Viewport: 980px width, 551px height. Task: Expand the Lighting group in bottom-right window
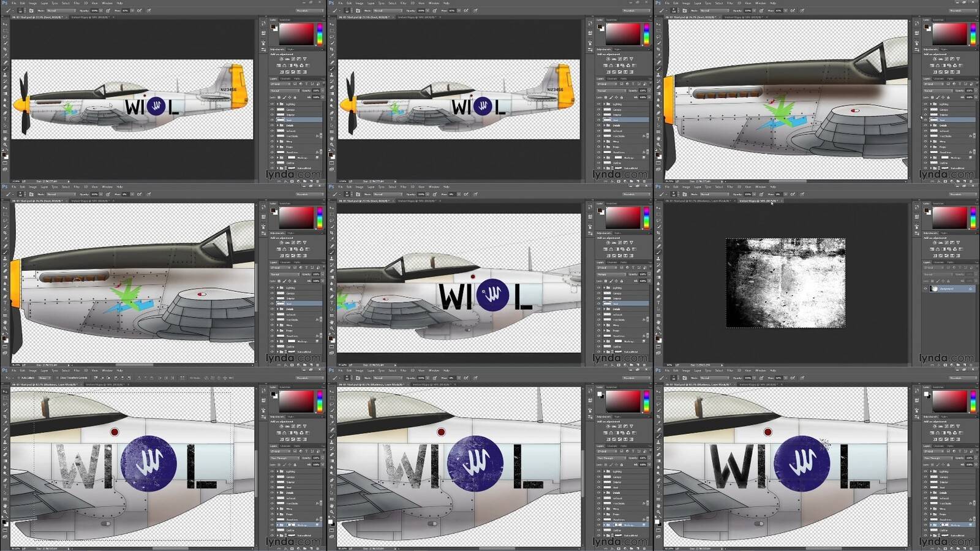pyautogui.click(x=931, y=471)
